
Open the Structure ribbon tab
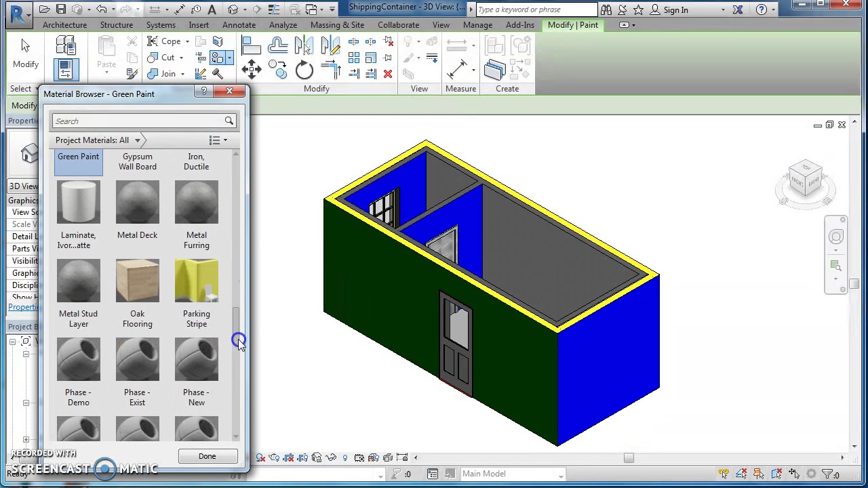pos(117,25)
